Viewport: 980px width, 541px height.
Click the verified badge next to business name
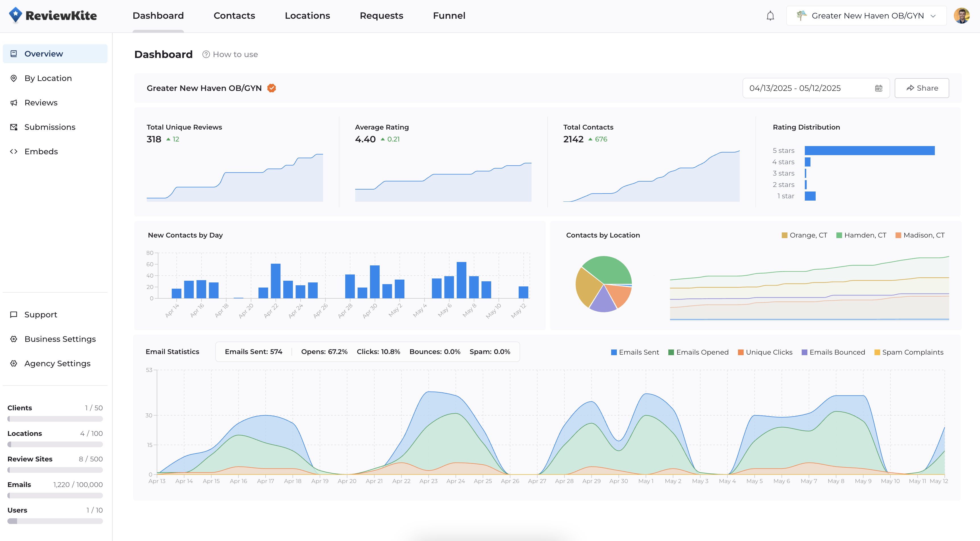point(271,88)
